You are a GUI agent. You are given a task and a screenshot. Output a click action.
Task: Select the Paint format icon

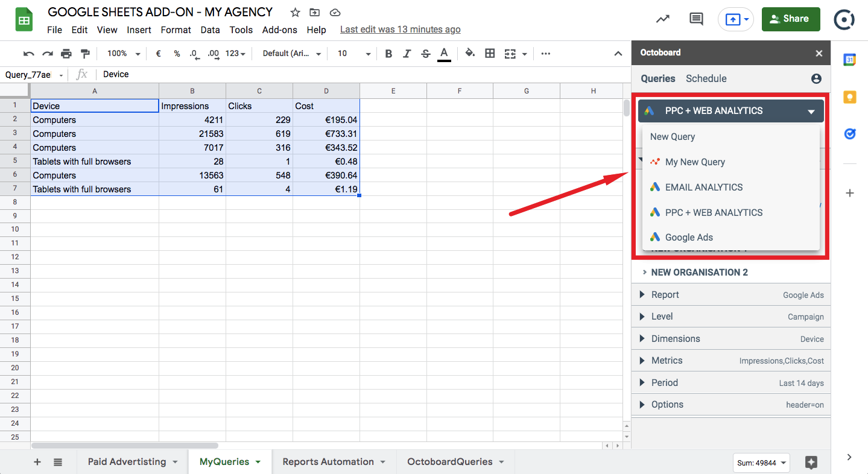[85, 54]
